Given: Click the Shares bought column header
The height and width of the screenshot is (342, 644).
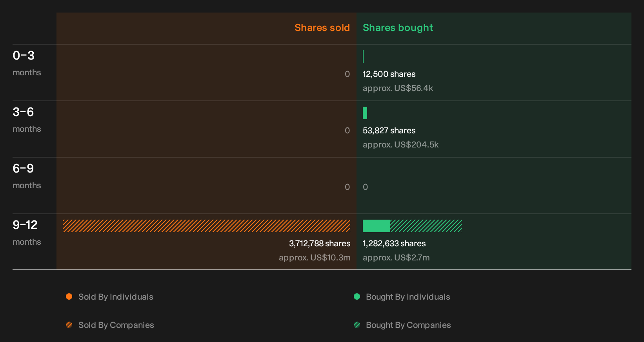Looking at the screenshot, I should [398, 28].
